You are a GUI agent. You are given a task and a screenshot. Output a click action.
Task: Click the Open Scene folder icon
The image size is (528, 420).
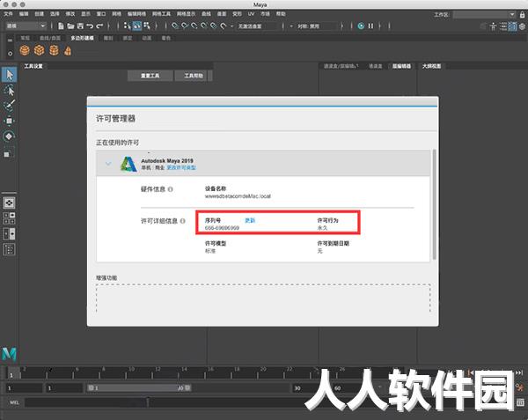click(x=70, y=26)
